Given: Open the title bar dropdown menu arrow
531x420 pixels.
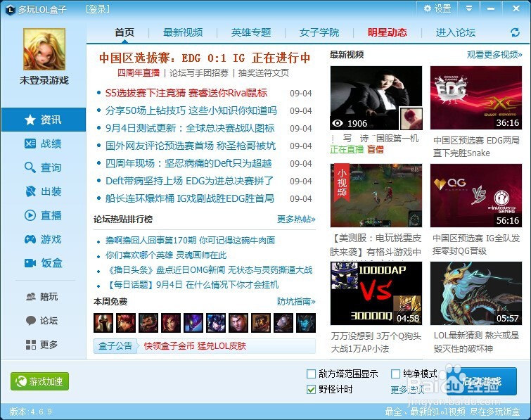Looking at the screenshot, I should click(x=469, y=8).
